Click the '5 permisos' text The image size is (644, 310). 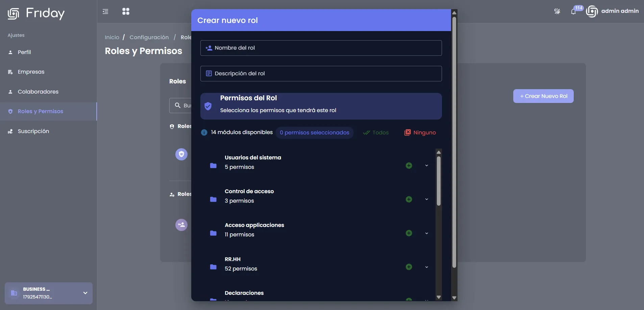click(240, 167)
